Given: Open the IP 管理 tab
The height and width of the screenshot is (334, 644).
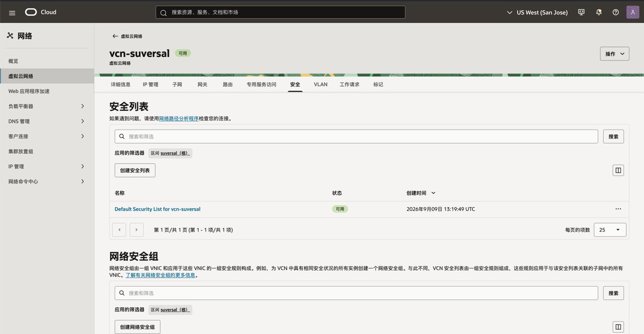Looking at the screenshot, I should click(x=150, y=84).
